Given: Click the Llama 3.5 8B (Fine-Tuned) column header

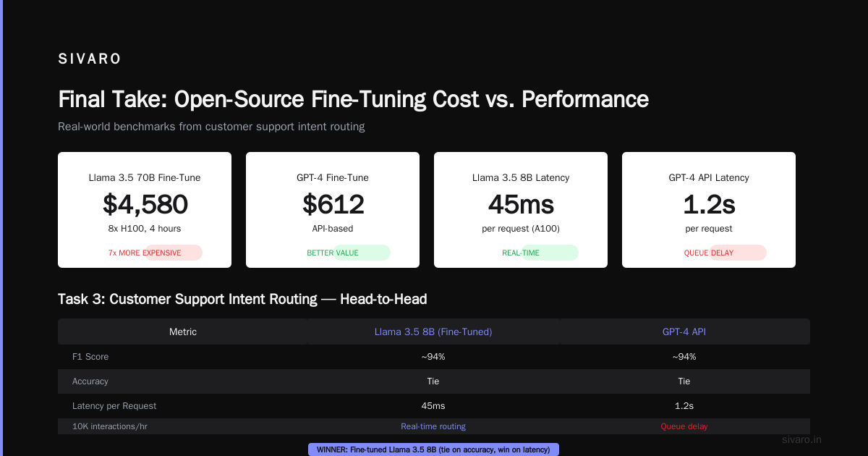Looking at the screenshot, I should tap(433, 332).
